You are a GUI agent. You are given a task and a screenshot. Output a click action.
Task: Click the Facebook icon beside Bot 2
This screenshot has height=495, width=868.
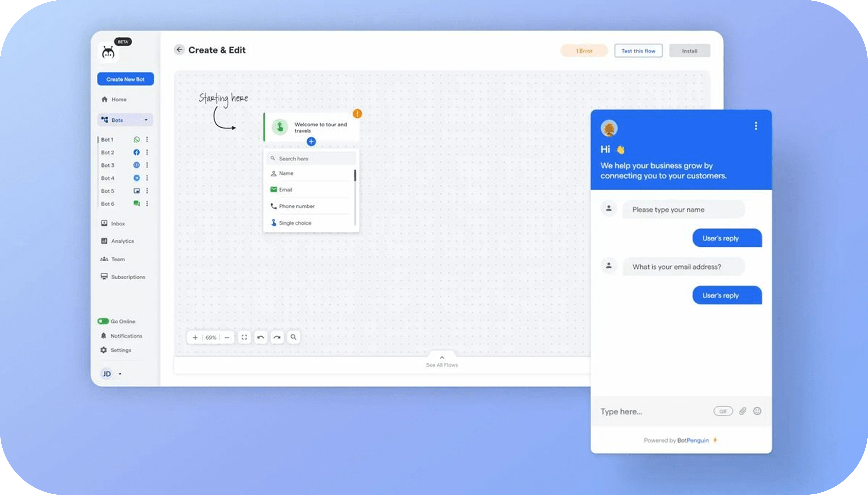pyautogui.click(x=137, y=152)
